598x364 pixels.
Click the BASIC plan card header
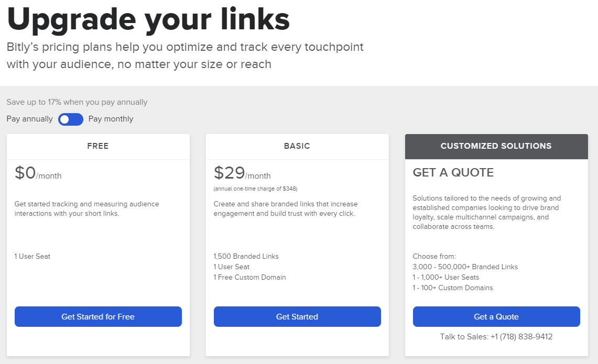pos(297,146)
